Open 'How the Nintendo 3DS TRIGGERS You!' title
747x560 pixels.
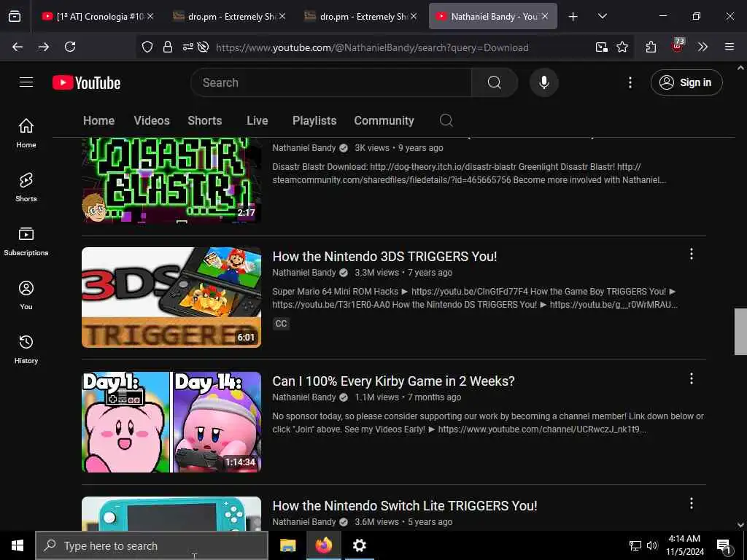click(x=384, y=256)
